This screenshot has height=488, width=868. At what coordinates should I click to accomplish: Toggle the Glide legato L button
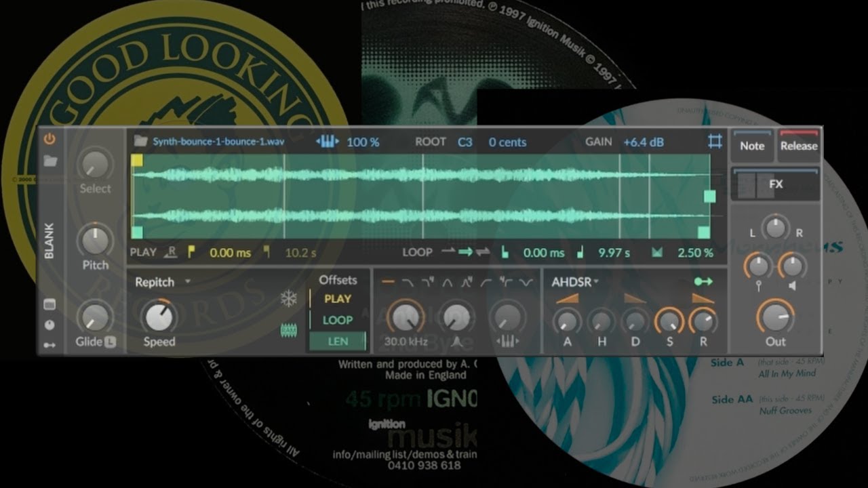pos(110,342)
